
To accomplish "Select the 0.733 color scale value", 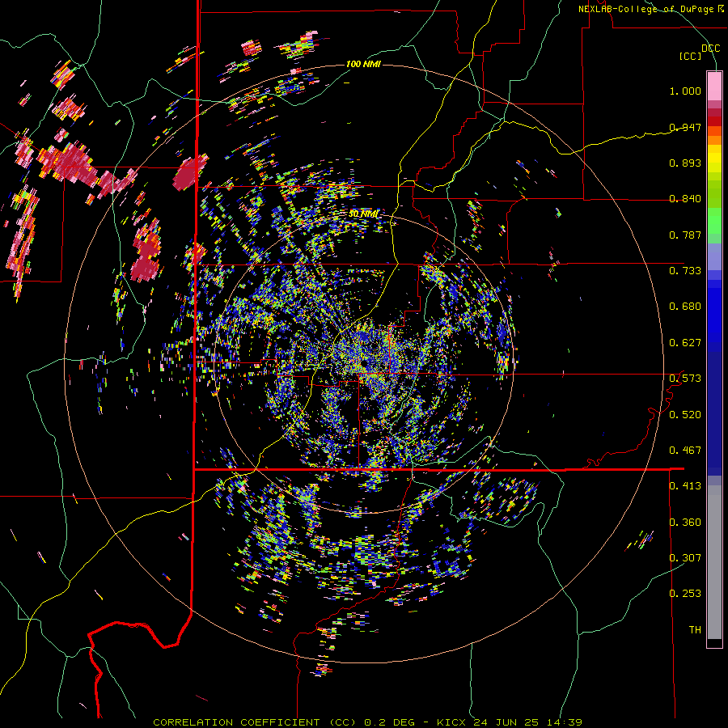I will (x=685, y=271).
